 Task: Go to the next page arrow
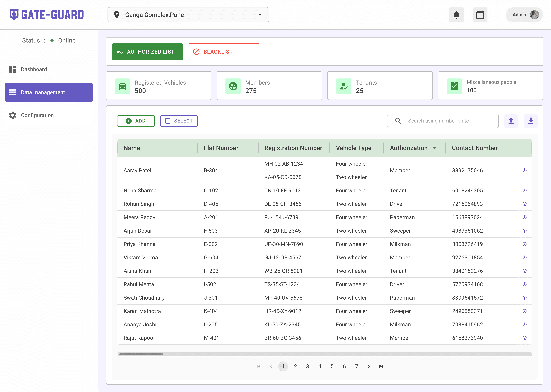click(369, 366)
